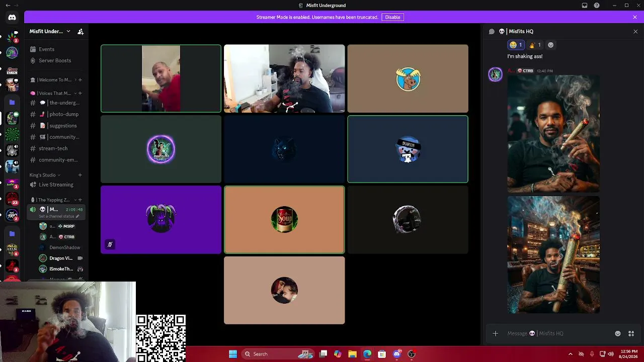The width and height of the screenshot is (644, 362).
Task: Click the thread chat bubble icon by Misfits HQ
Action: coord(492,31)
